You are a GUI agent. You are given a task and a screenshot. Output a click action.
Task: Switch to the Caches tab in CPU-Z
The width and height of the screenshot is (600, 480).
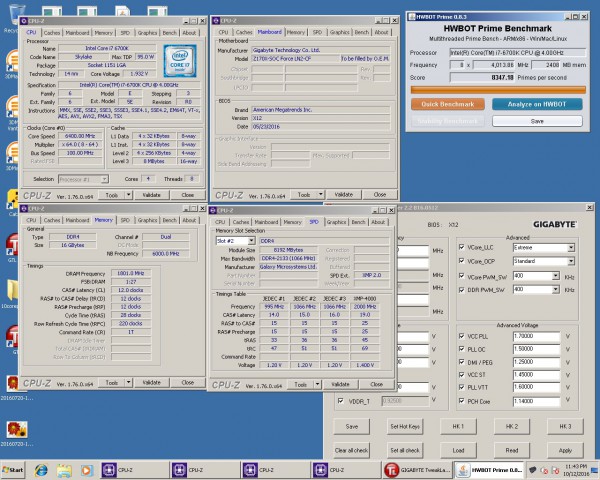[53, 32]
